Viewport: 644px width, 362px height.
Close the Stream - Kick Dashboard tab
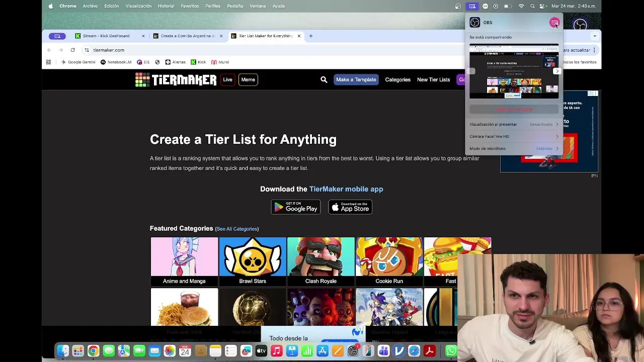click(143, 36)
